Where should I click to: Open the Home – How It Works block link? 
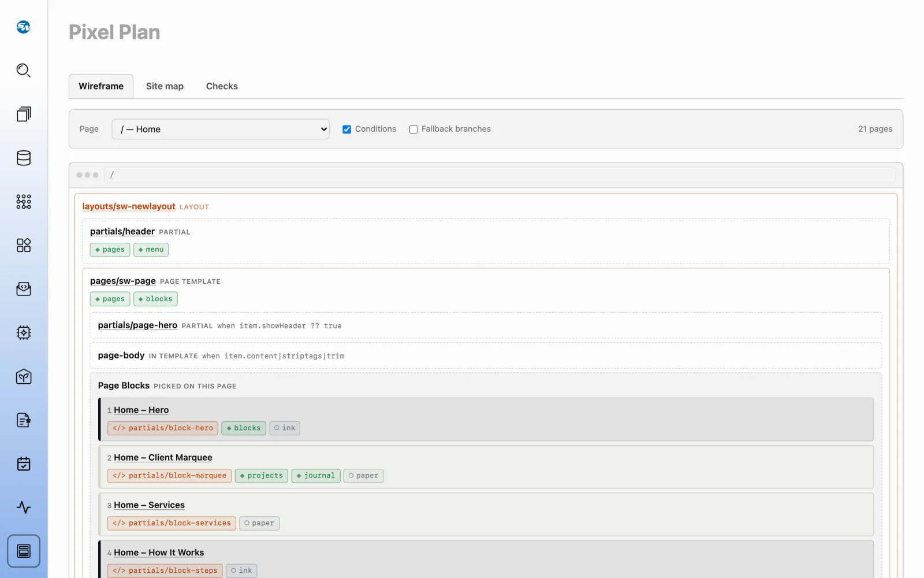159,553
